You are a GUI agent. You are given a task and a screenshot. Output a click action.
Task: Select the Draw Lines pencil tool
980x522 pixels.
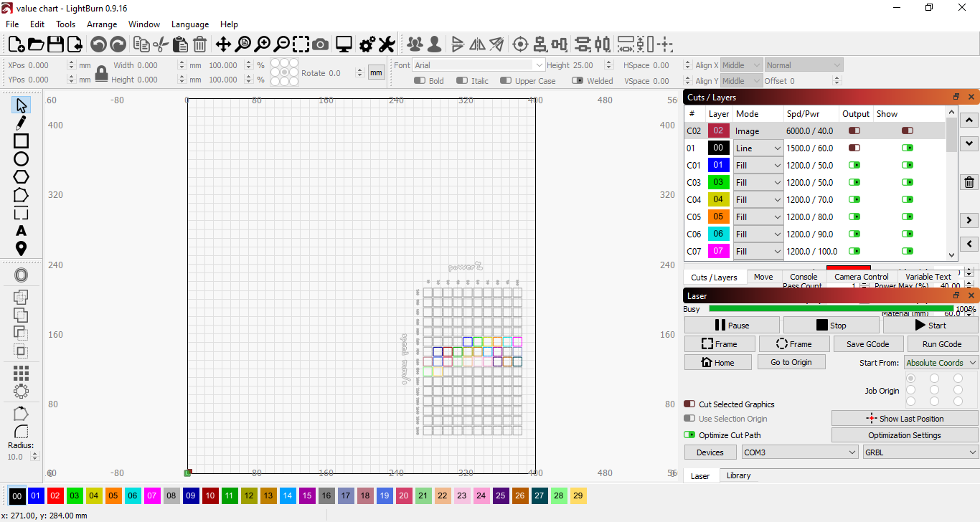click(22, 123)
